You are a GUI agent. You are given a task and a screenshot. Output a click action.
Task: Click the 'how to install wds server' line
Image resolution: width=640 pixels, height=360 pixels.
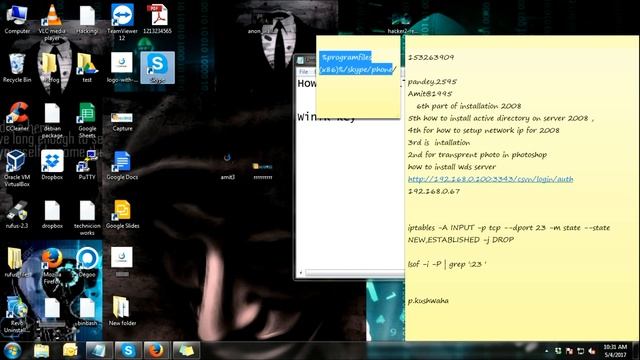(452, 167)
